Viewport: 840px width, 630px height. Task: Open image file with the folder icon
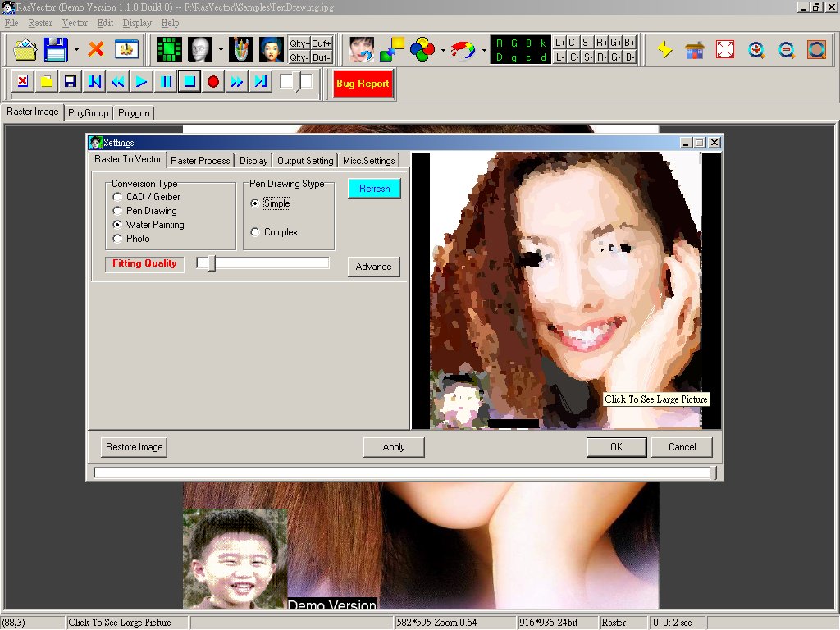coord(25,50)
